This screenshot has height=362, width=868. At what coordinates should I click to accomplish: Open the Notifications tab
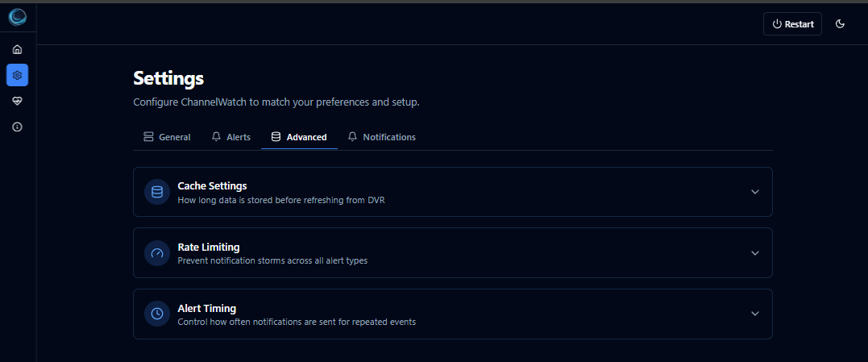click(382, 137)
